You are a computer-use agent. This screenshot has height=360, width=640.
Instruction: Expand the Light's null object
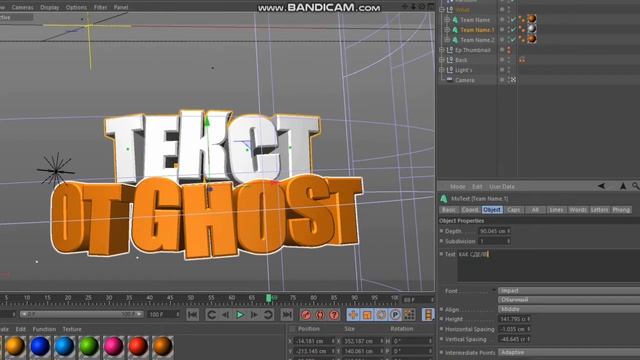click(441, 70)
